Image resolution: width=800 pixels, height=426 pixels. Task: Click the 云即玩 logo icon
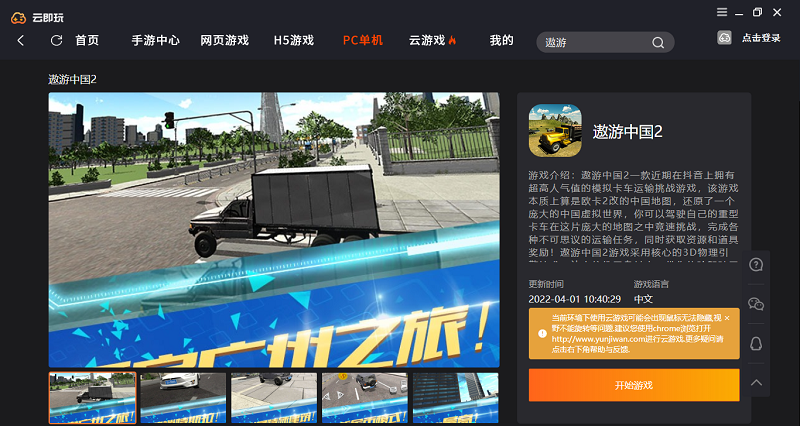(19, 18)
